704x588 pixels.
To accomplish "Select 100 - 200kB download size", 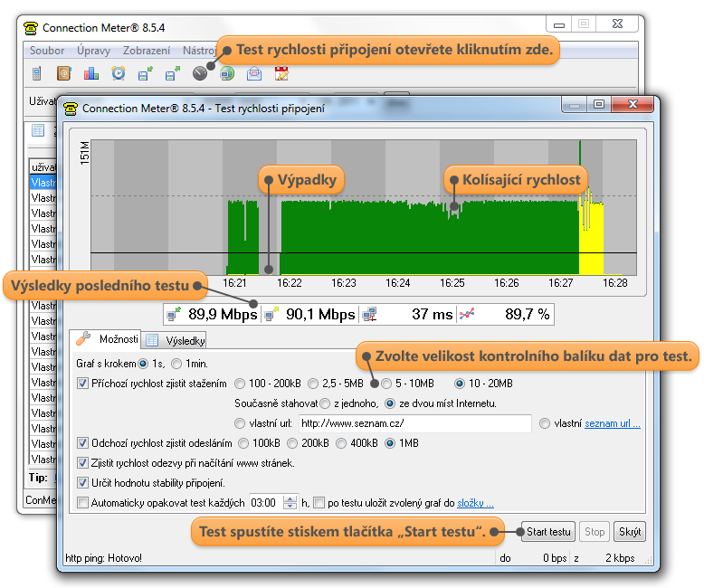I will (x=240, y=384).
